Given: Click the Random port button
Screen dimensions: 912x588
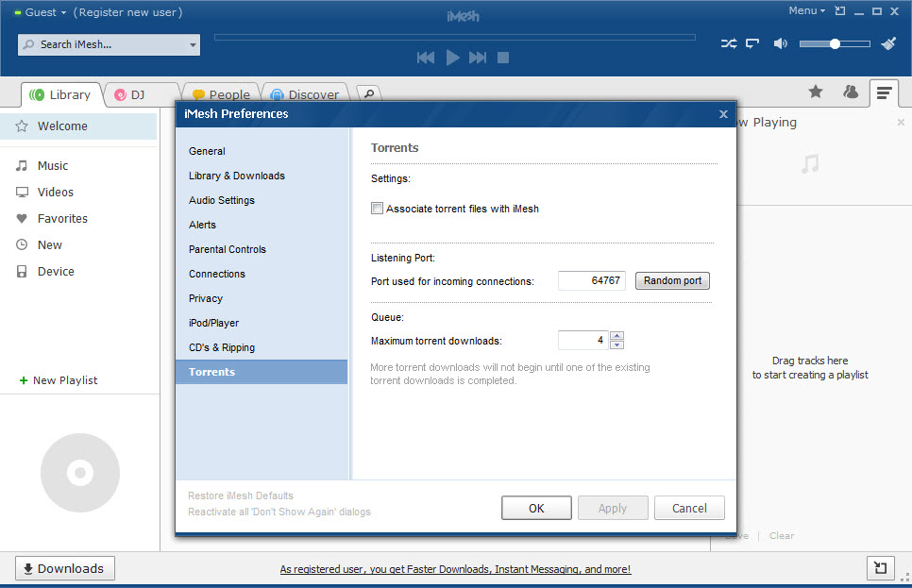Looking at the screenshot, I should click(672, 280).
